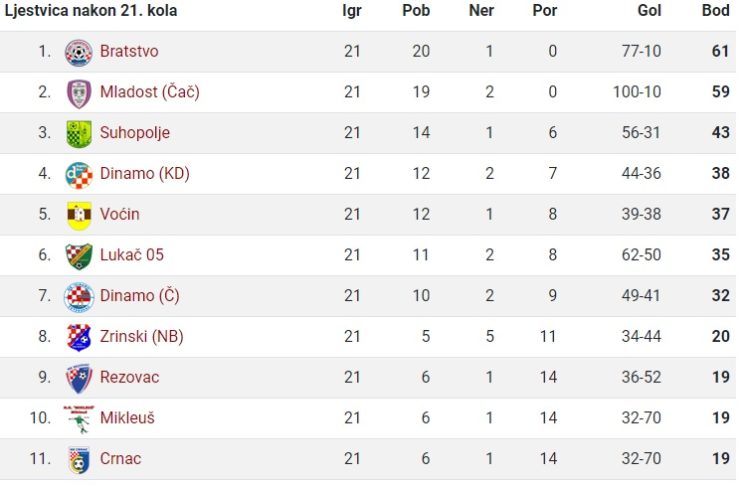The height and width of the screenshot is (486, 741).
Task: Open the Mladost (Čač) team link
Action: [150, 92]
